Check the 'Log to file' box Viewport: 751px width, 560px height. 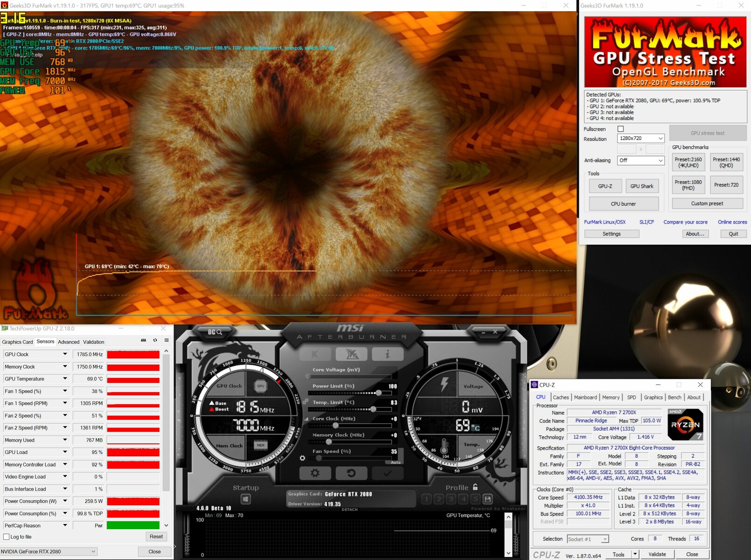7,537
